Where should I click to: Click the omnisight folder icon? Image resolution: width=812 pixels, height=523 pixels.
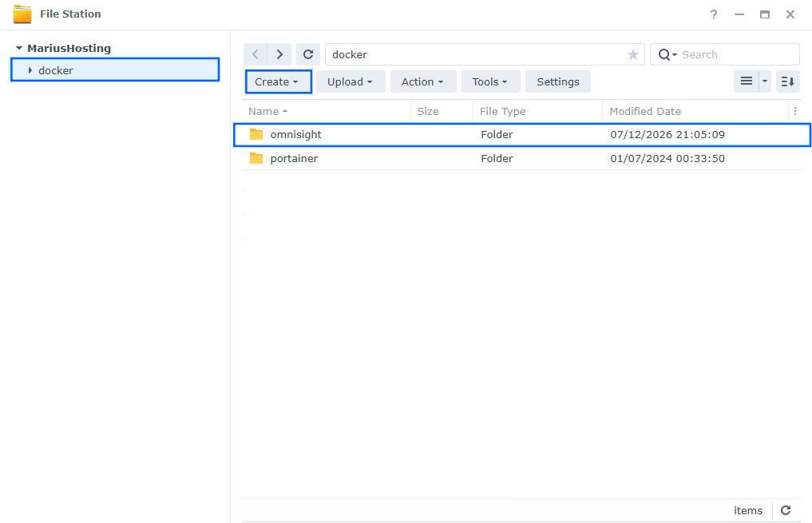point(256,134)
